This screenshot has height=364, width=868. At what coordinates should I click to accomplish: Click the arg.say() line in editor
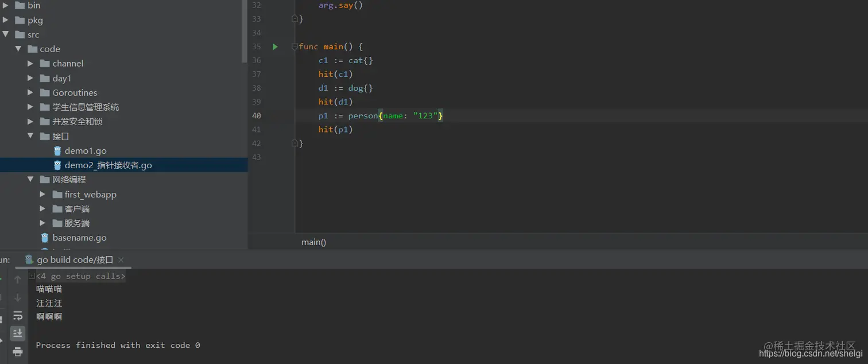pyautogui.click(x=340, y=5)
